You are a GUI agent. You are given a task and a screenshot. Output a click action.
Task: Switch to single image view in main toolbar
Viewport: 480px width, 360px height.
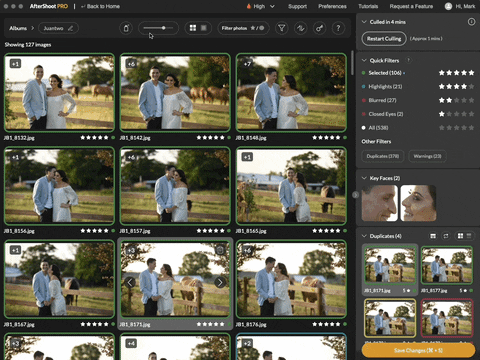[x=204, y=28]
